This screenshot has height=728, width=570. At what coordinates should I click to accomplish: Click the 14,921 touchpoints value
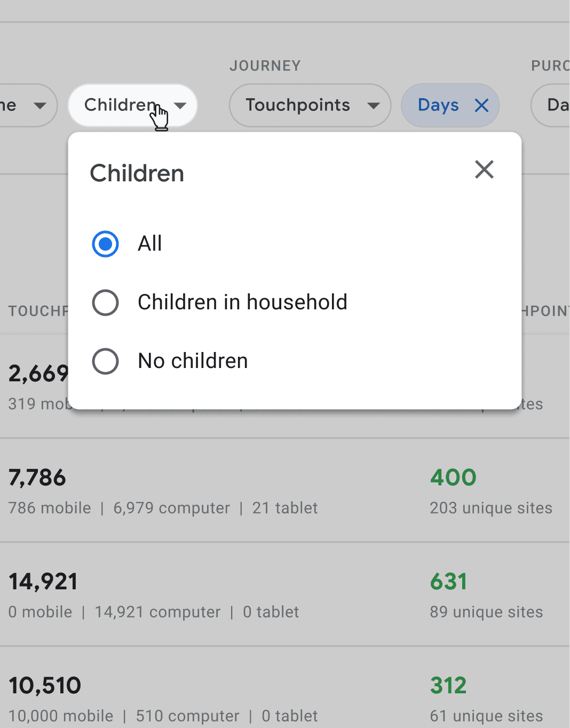coord(43,582)
